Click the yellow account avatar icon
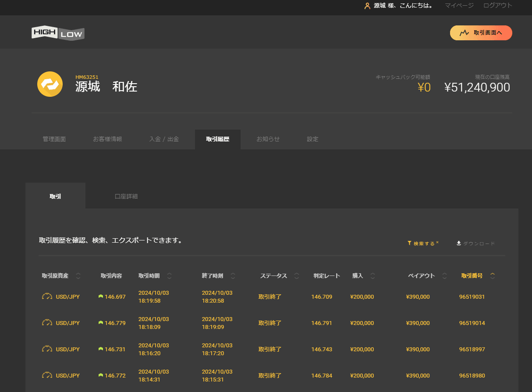The width and height of the screenshot is (532, 392). pos(50,84)
